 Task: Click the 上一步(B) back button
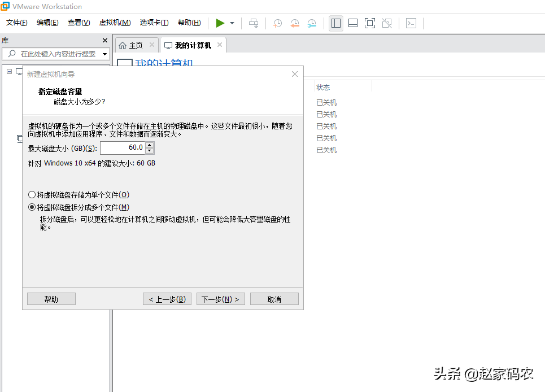click(x=167, y=299)
